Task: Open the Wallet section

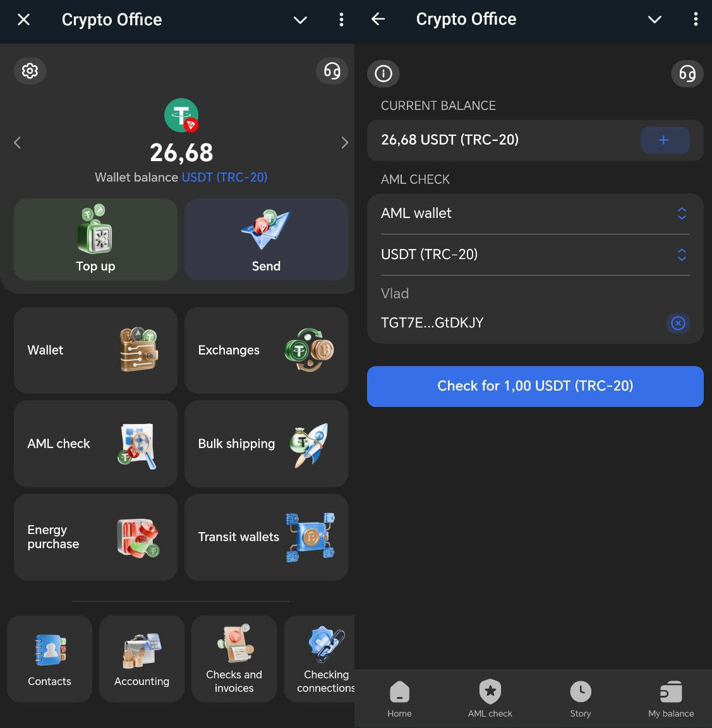Action: 95,350
